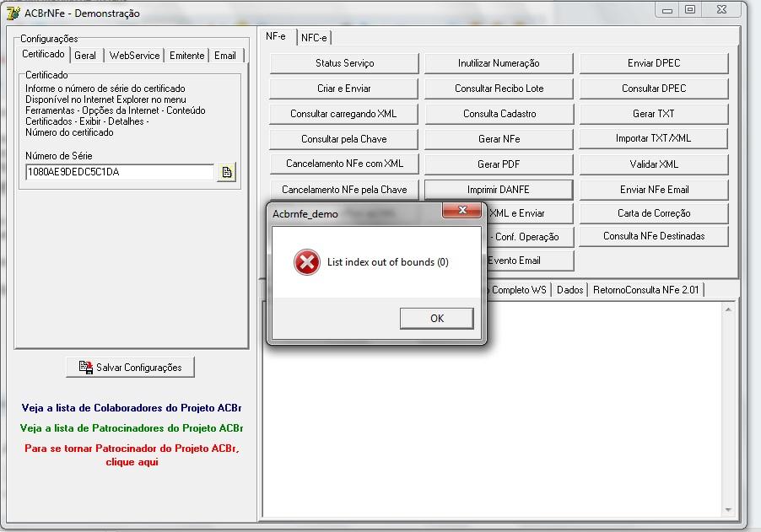This screenshot has height=532, width=761.
Task: Maximize the ACBrNFe Demonstração window
Action: tap(690, 10)
